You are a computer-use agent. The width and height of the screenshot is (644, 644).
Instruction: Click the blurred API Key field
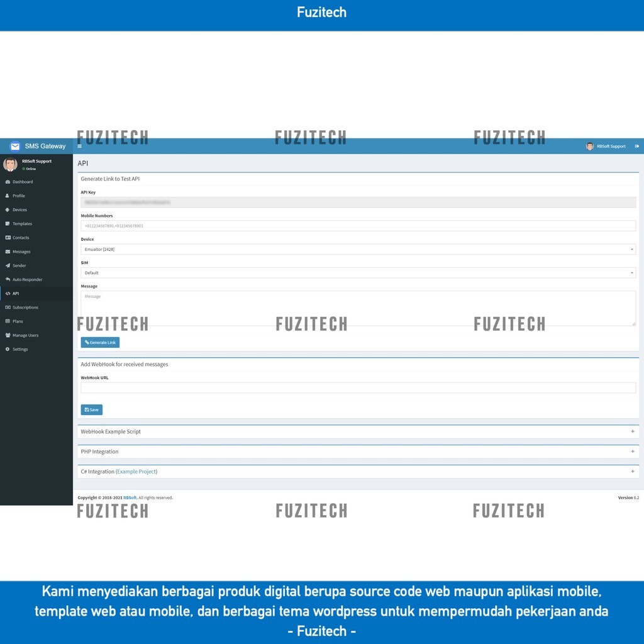(358, 202)
